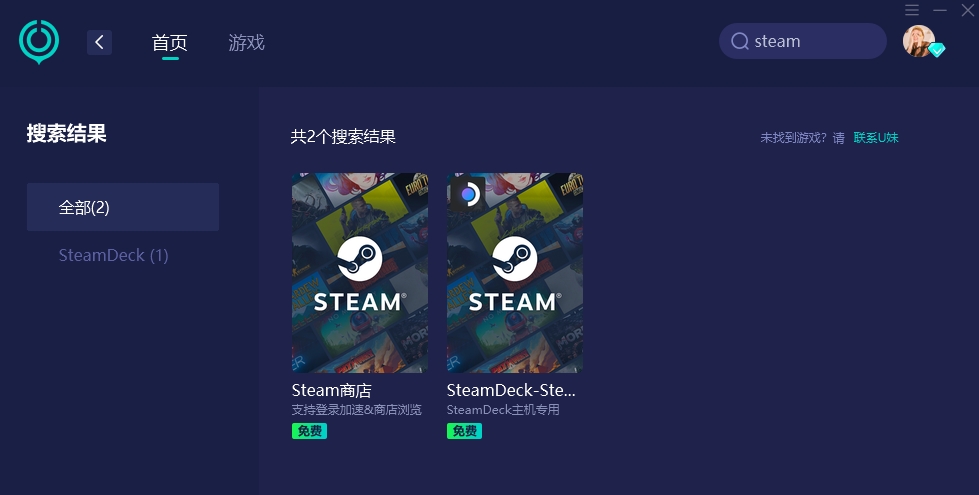Open the user avatar profile
This screenshot has width=979, height=495.
pos(918,41)
